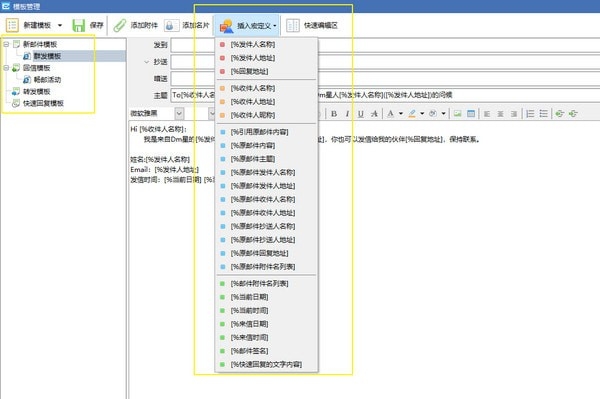600x399 pixels.
Task: Select the 群发模板 template
Action: [x=47, y=56]
